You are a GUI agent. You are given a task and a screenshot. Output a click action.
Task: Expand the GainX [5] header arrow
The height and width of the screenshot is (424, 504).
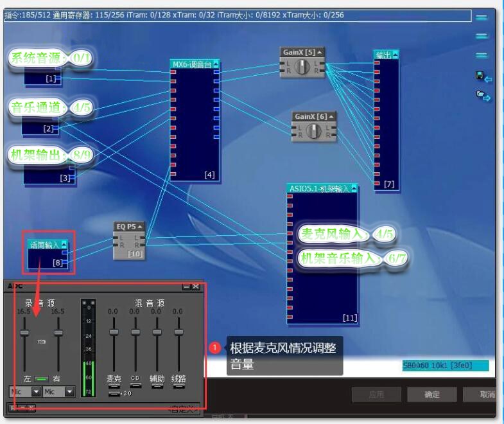[x=320, y=52]
